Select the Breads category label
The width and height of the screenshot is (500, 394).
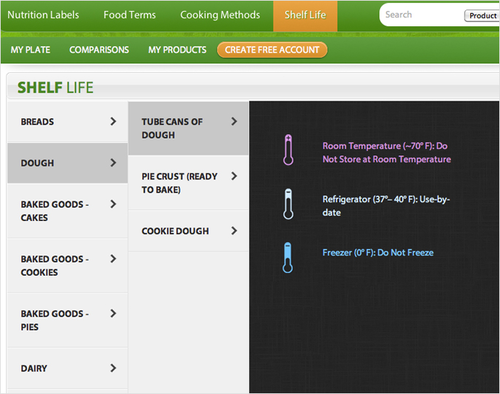click(x=37, y=122)
